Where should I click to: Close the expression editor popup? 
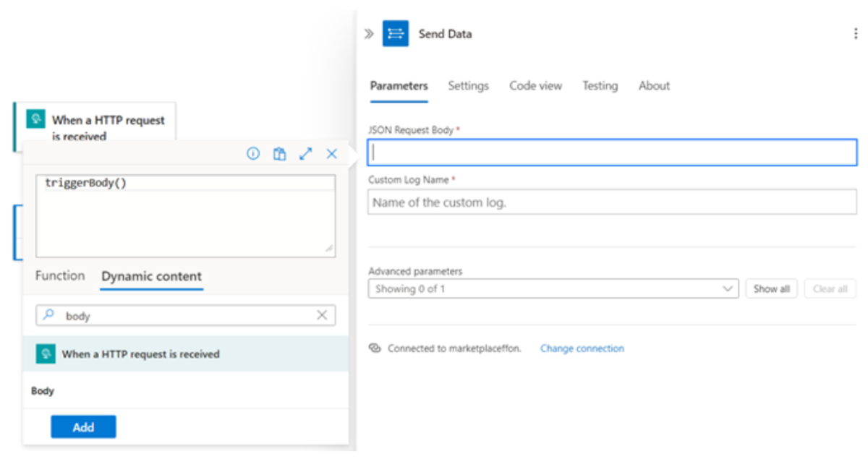(332, 153)
